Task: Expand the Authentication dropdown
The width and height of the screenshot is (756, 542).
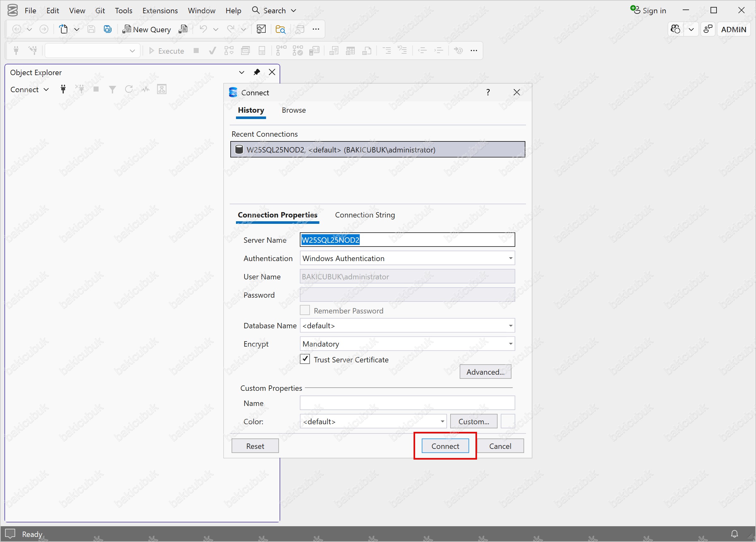Action: 510,258
